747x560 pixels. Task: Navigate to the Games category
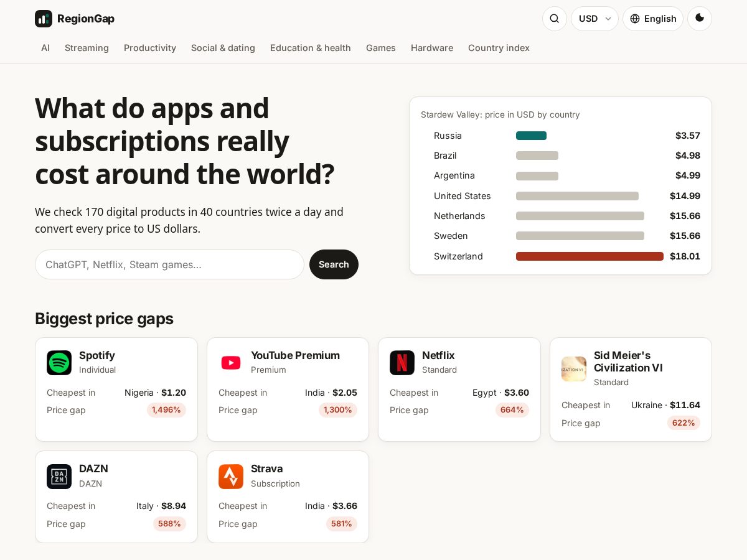click(381, 48)
